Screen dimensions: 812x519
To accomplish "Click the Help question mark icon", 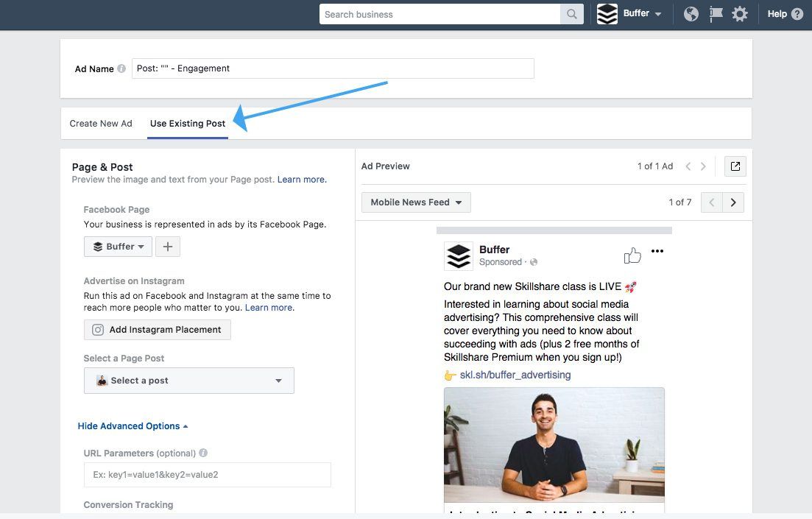I will click(x=797, y=14).
